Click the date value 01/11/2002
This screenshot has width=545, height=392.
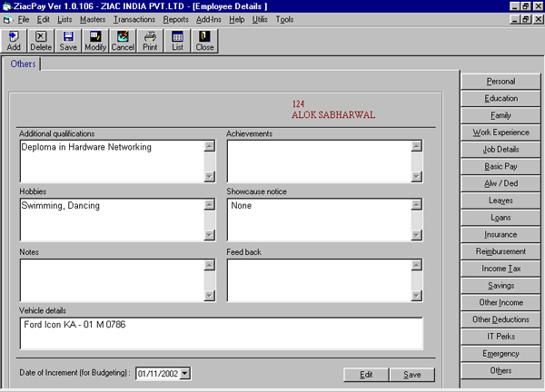158,374
